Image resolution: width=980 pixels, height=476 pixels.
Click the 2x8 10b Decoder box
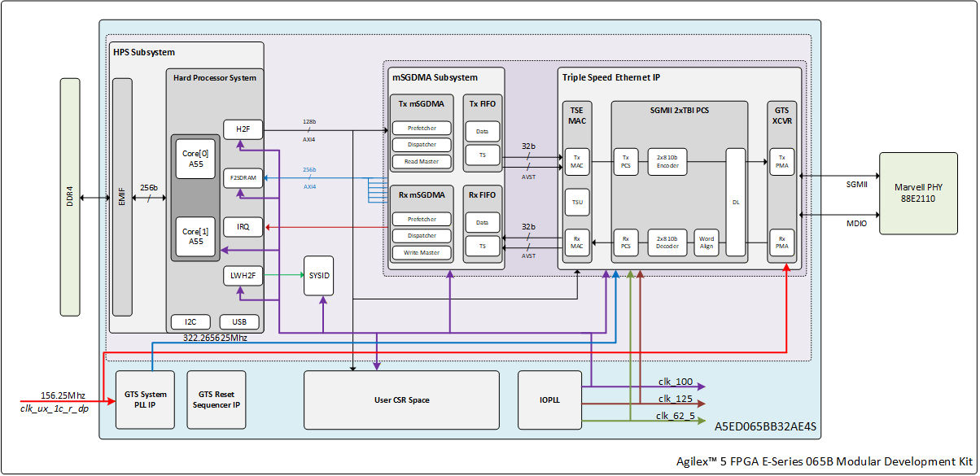667,242
